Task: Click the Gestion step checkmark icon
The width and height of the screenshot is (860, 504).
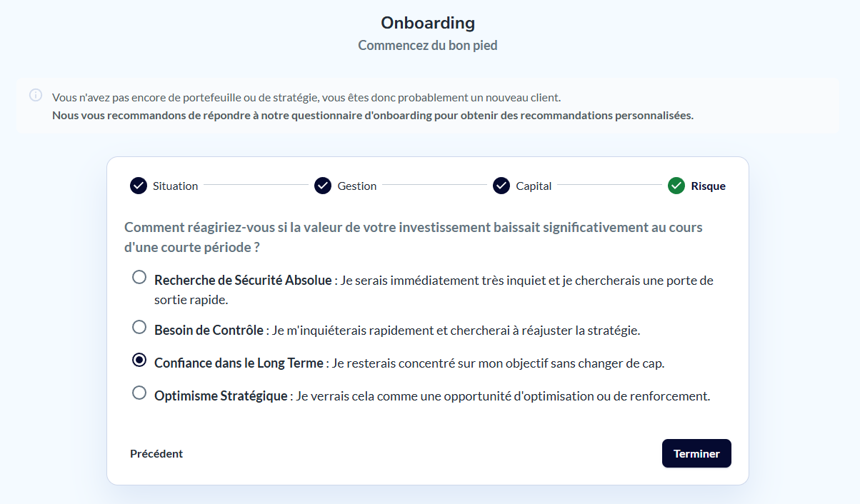Action: (323, 186)
